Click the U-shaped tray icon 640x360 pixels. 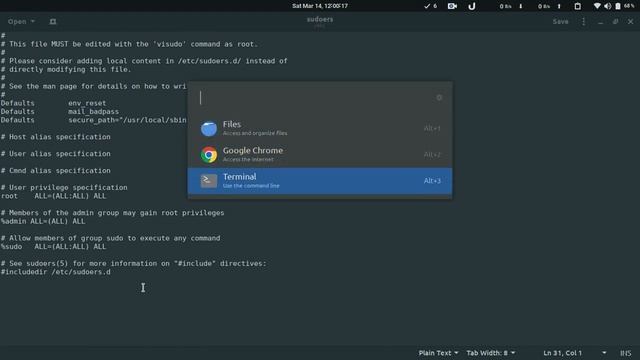tap(471, 6)
